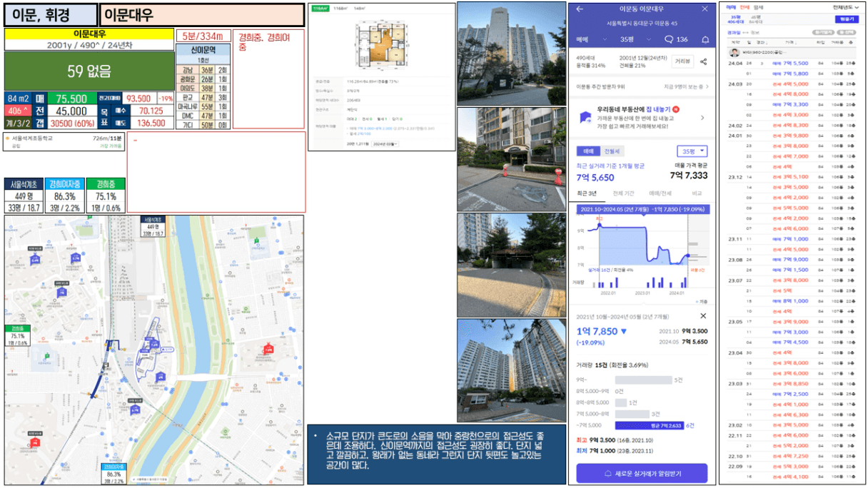The height and width of the screenshot is (488, 868).
Task: Click 전세 3억 9,800 transaction row
Action: [x=792, y=136]
